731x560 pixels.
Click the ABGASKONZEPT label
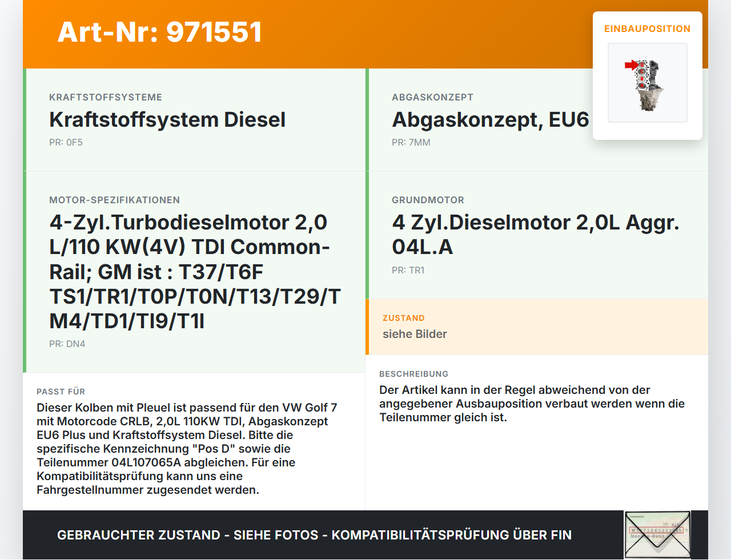point(432,98)
